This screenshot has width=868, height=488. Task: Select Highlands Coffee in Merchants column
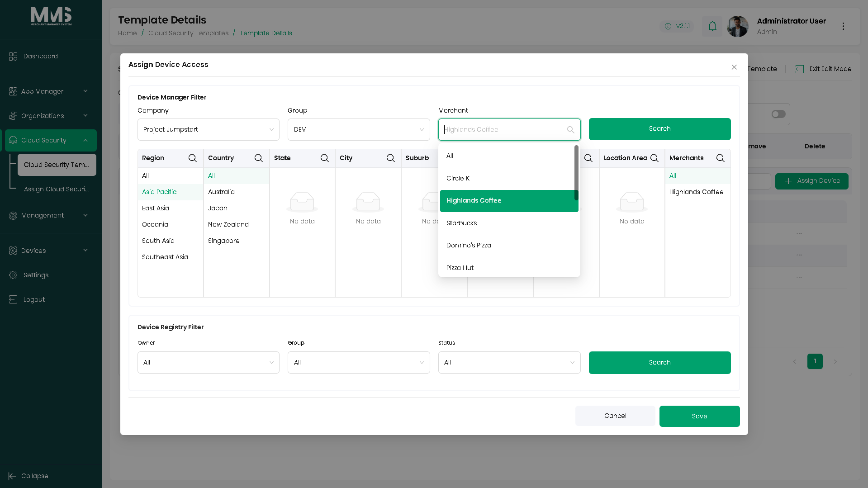697,192
